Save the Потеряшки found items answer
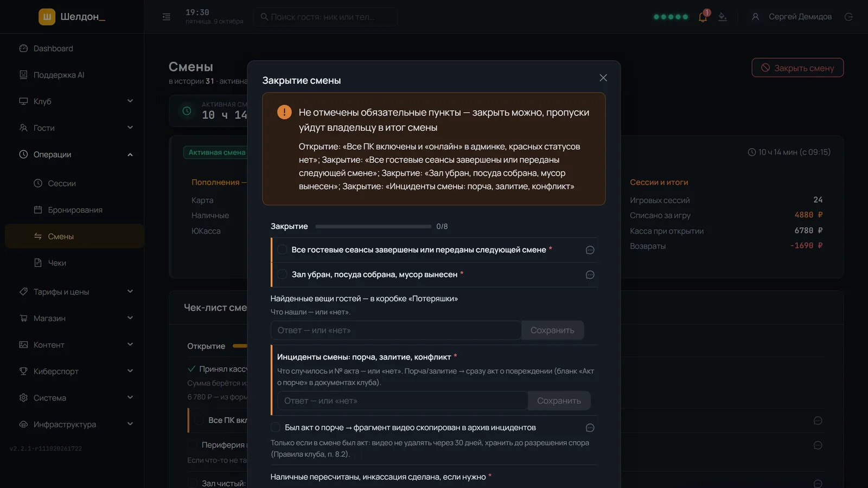Image resolution: width=868 pixels, height=488 pixels. [552, 330]
